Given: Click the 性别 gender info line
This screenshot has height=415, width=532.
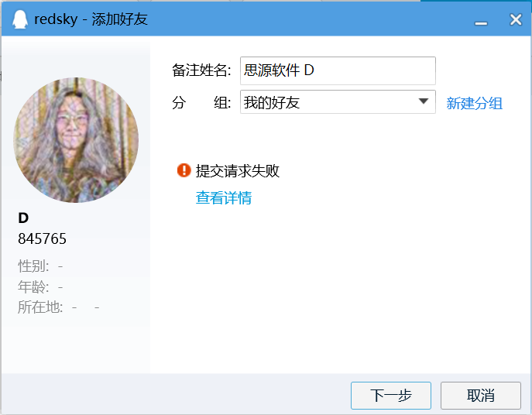Looking at the screenshot, I should click(x=40, y=266).
